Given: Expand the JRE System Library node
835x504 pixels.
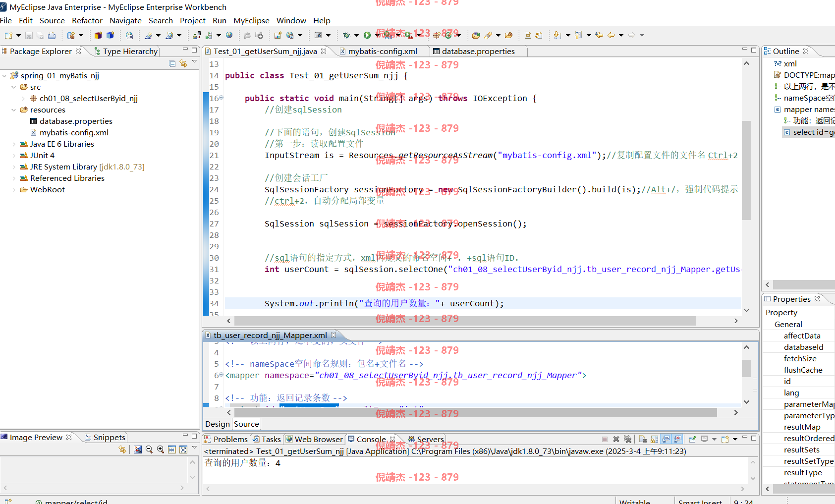Looking at the screenshot, I should point(14,167).
